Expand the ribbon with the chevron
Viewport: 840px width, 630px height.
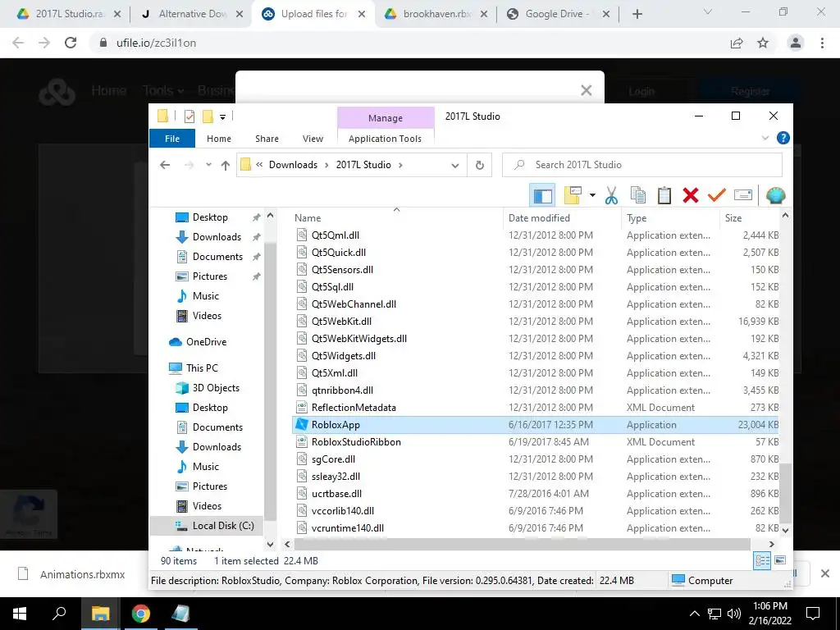(765, 138)
